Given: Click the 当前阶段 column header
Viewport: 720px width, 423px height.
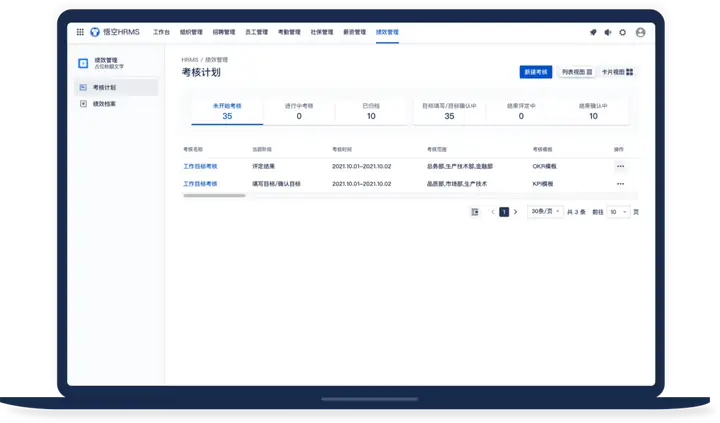Looking at the screenshot, I should point(262,149).
